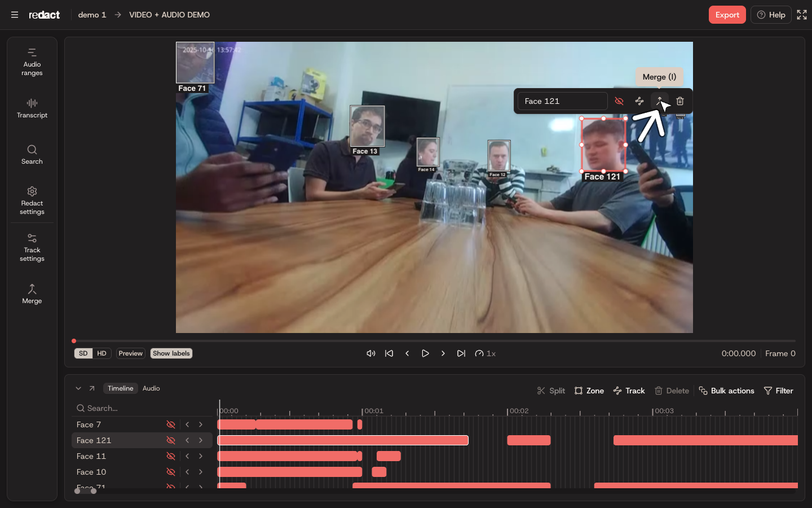Open Audio ranges panel
The width and height of the screenshot is (812, 508).
(x=32, y=62)
